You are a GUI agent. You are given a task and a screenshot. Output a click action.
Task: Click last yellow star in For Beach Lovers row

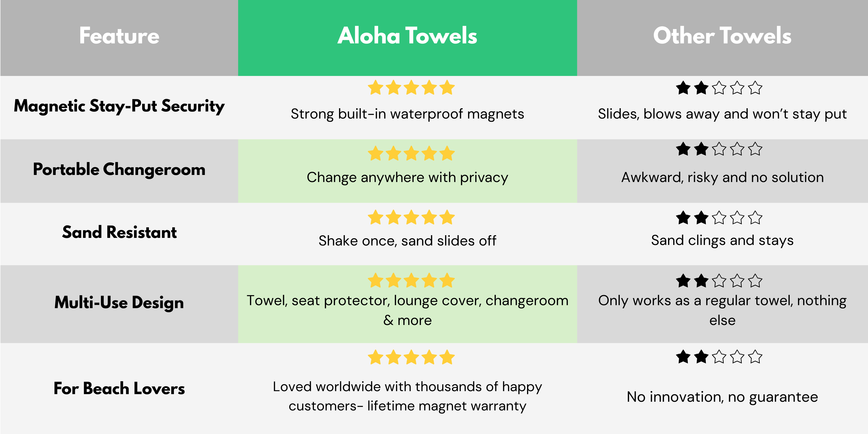[447, 357]
